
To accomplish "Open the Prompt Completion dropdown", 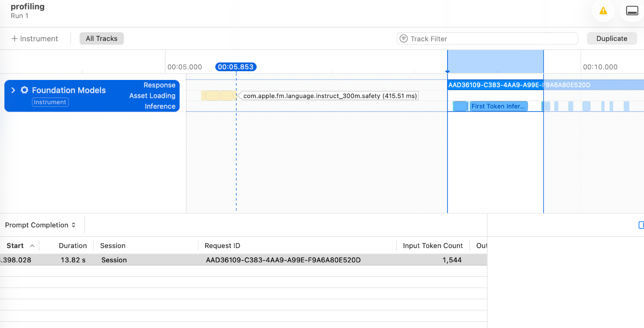I will (40, 225).
